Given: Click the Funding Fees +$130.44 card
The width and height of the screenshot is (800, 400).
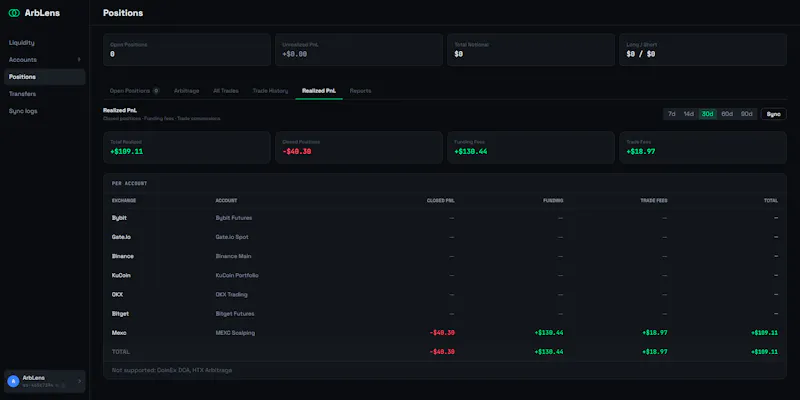Looking at the screenshot, I should pos(531,147).
